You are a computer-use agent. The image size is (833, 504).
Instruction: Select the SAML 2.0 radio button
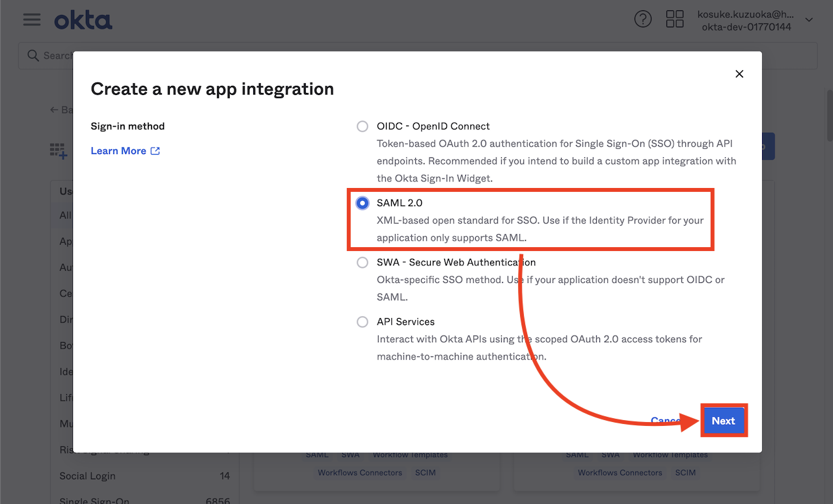point(362,203)
